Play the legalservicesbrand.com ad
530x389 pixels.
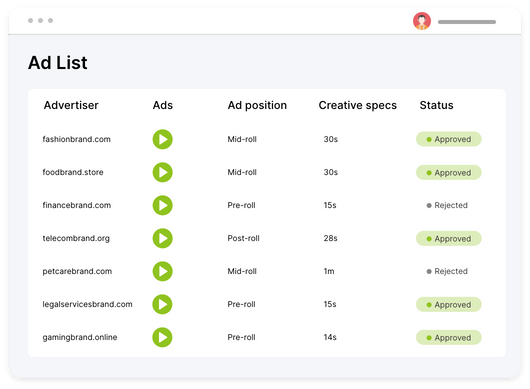[163, 304]
